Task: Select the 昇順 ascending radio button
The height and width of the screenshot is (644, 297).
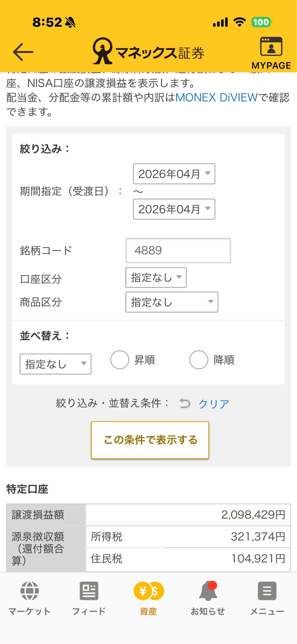Action: click(120, 360)
